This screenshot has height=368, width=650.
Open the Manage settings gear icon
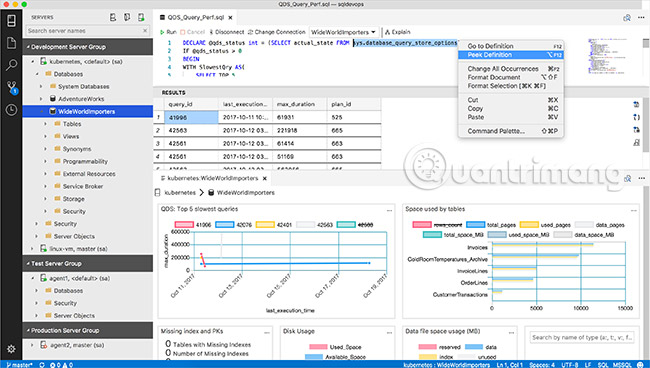11,349
